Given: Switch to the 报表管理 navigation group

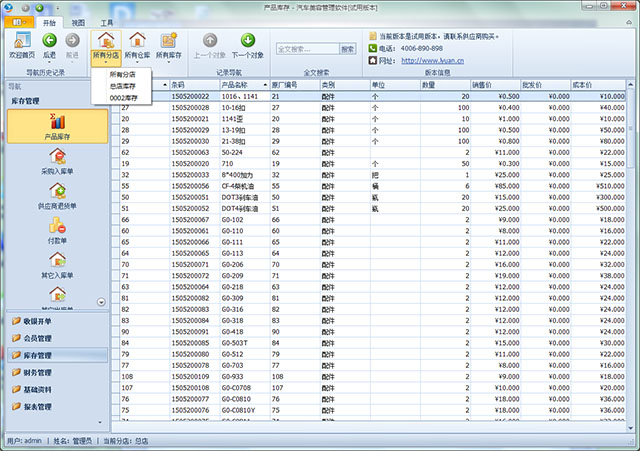Looking at the screenshot, I should coord(58,407).
